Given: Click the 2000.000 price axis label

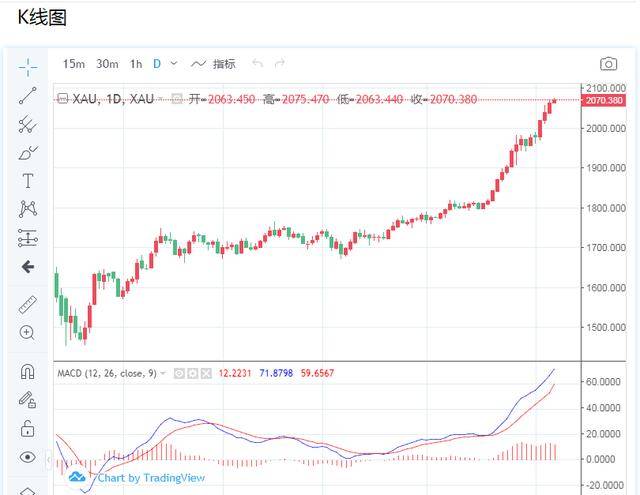Looking at the screenshot, I should 606,129.
